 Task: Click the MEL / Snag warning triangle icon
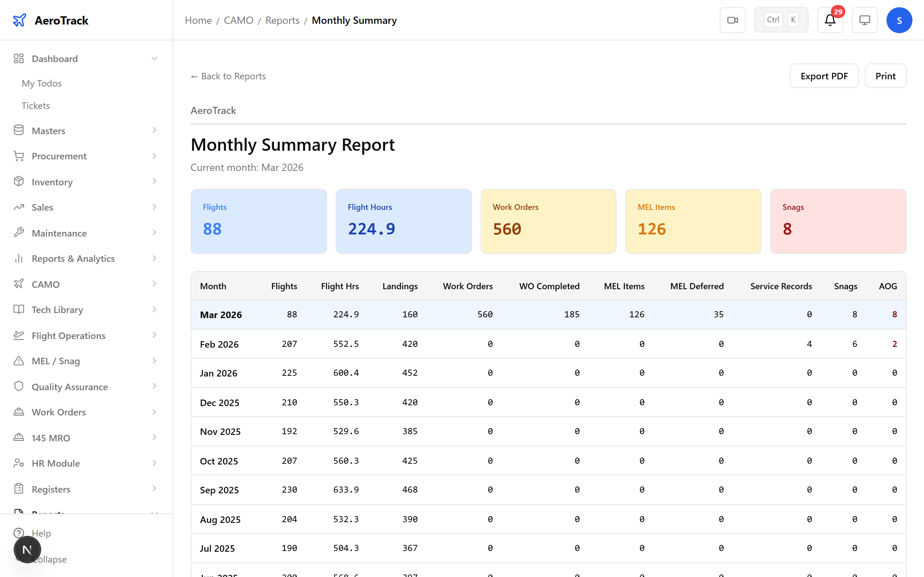point(19,361)
